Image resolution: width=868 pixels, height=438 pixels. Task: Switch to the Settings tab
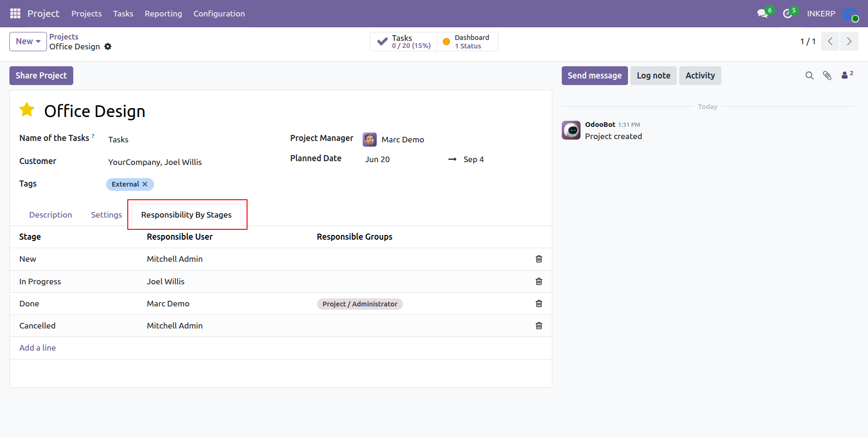click(107, 215)
